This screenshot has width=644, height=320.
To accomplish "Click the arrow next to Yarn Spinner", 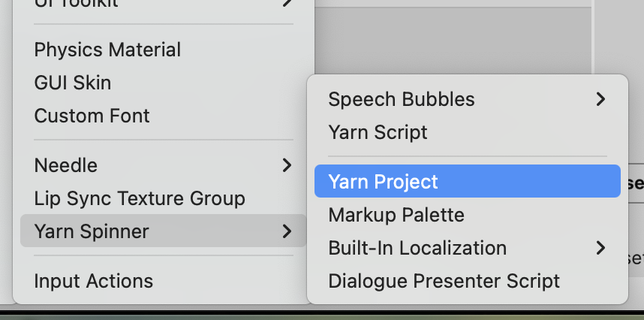I will [x=287, y=231].
